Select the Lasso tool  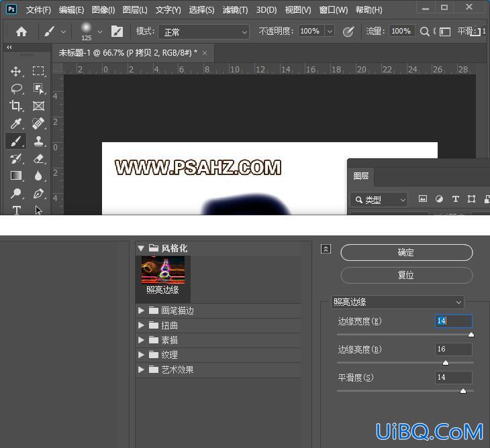16,89
